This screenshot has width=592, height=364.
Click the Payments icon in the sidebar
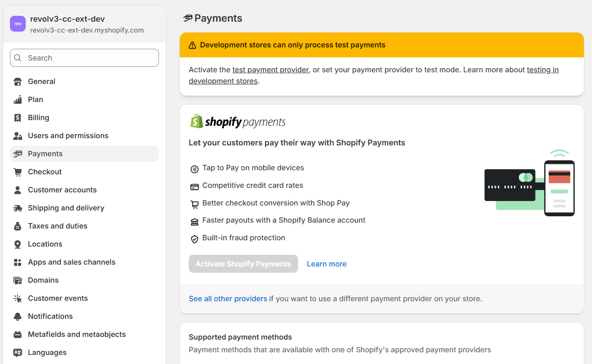pos(18,154)
